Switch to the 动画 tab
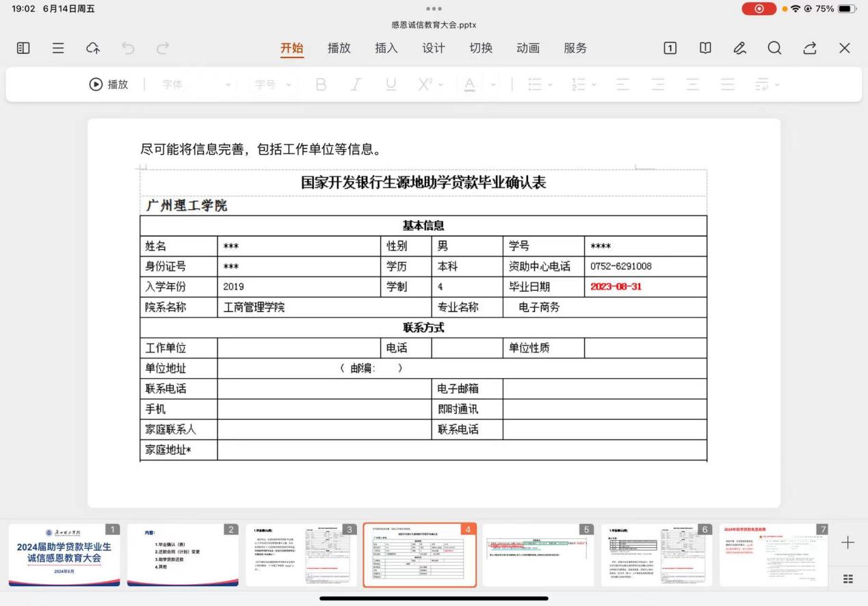This screenshot has width=868, height=606. click(527, 48)
